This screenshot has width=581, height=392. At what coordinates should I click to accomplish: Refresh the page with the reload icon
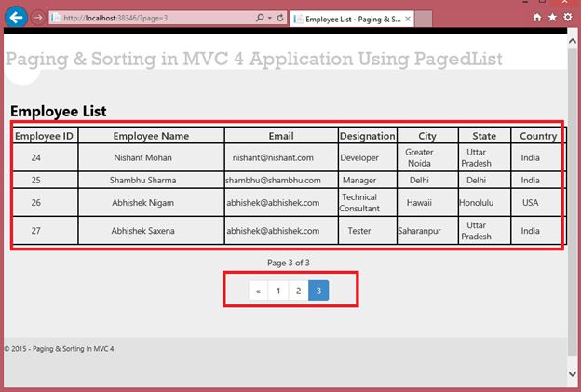280,18
